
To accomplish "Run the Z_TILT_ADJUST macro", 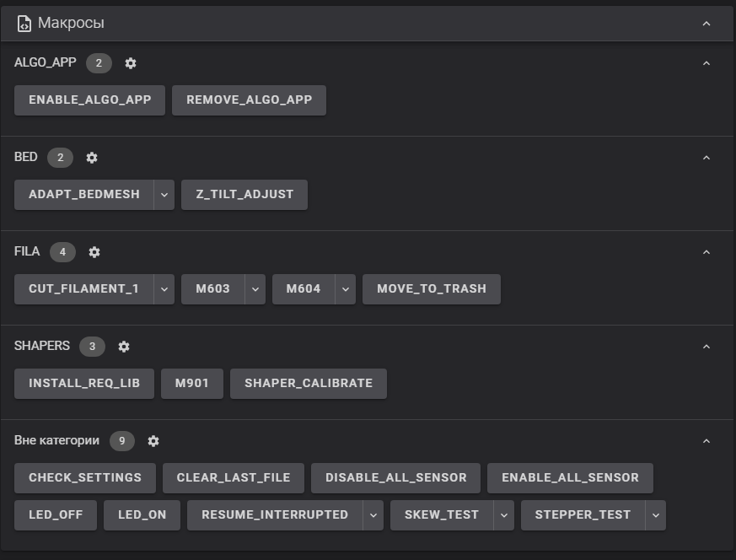I will point(244,194).
